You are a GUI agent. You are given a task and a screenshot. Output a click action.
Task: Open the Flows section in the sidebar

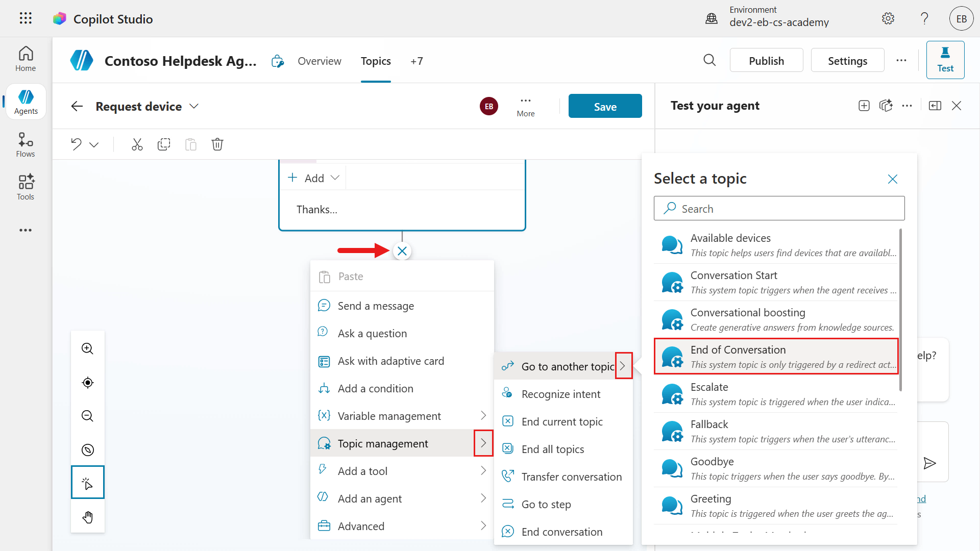coord(25,144)
